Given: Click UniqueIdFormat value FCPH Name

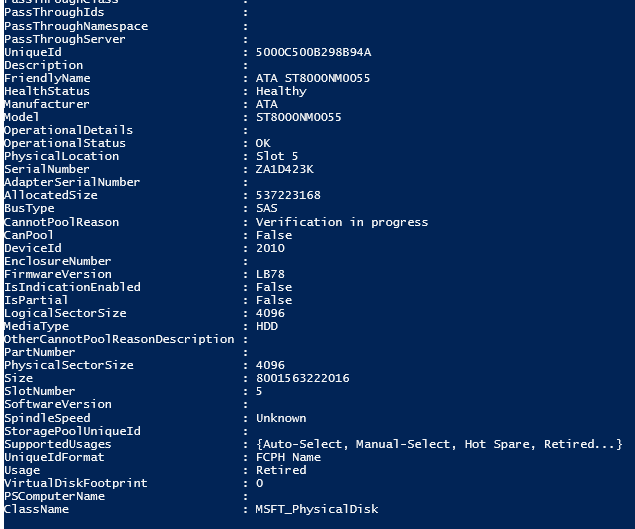Looking at the screenshot, I should point(288,457).
